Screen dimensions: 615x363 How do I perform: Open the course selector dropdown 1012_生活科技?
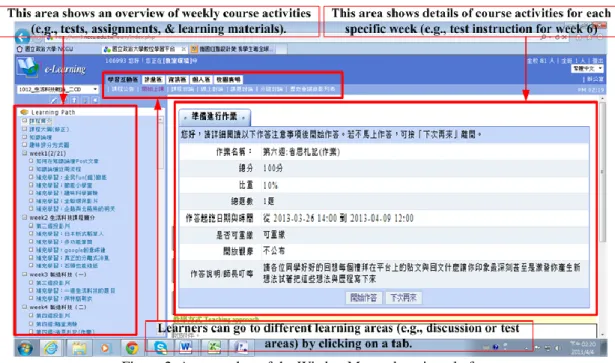57,89
